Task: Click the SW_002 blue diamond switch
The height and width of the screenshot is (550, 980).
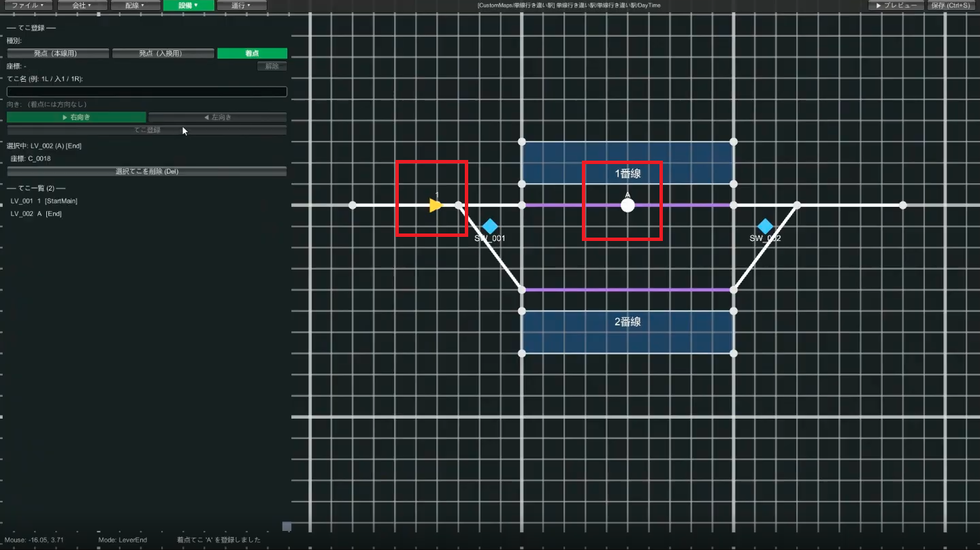Action: pos(766,227)
